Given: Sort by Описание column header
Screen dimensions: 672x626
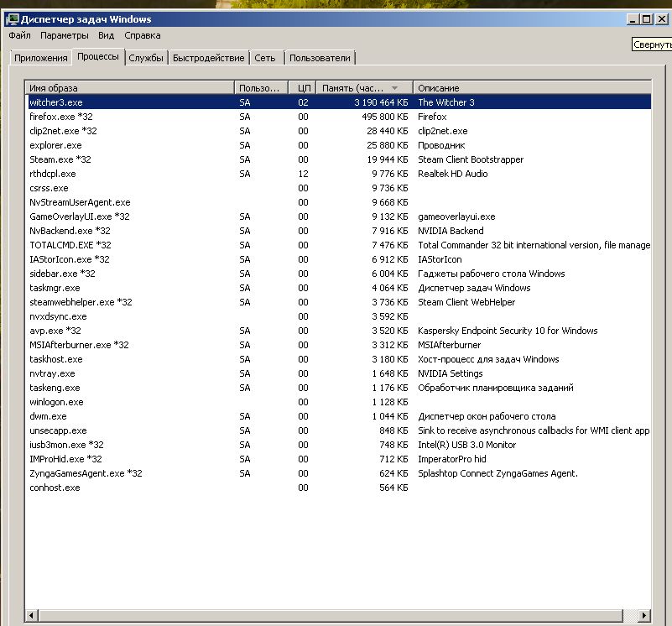Looking at the screenshot, I should [532, 88].
